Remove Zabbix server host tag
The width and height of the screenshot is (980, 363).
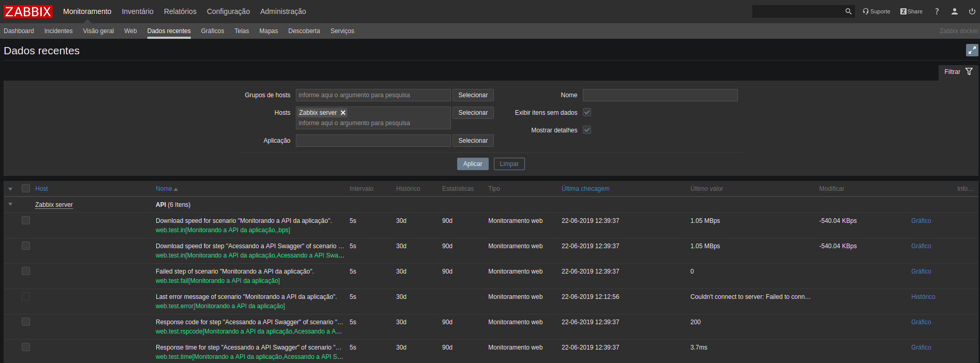pos(343,113)
